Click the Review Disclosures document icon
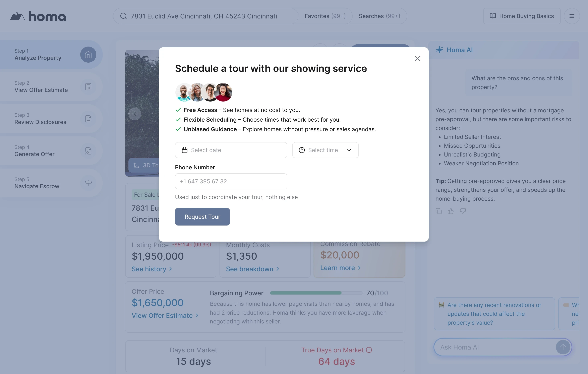Screen dimensions: 588x374 [88, 119]
